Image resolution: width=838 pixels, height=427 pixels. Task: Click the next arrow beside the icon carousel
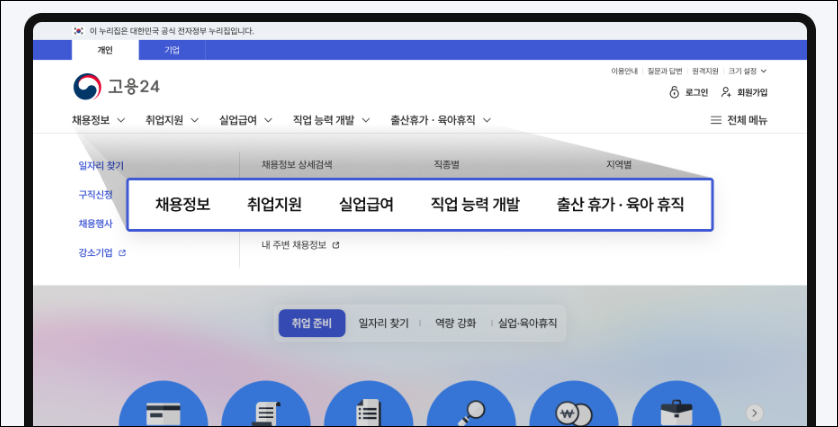[755, 413]
